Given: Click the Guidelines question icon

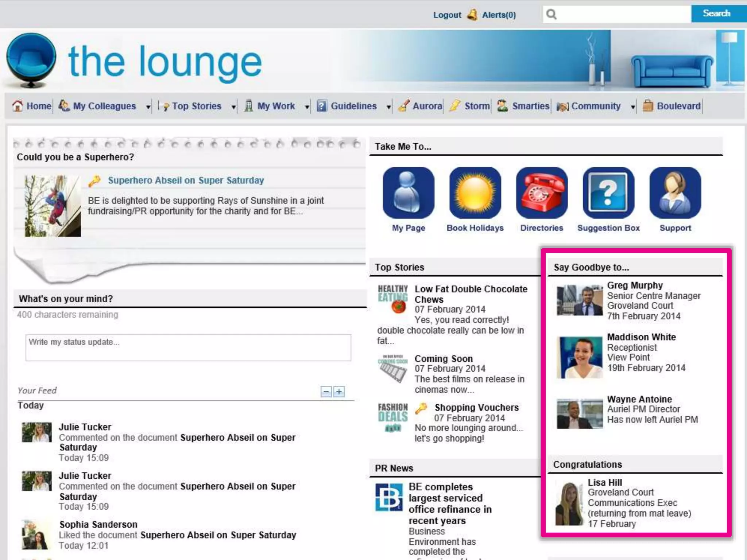Looking at the screenshot, I should (x=322, y=106).
